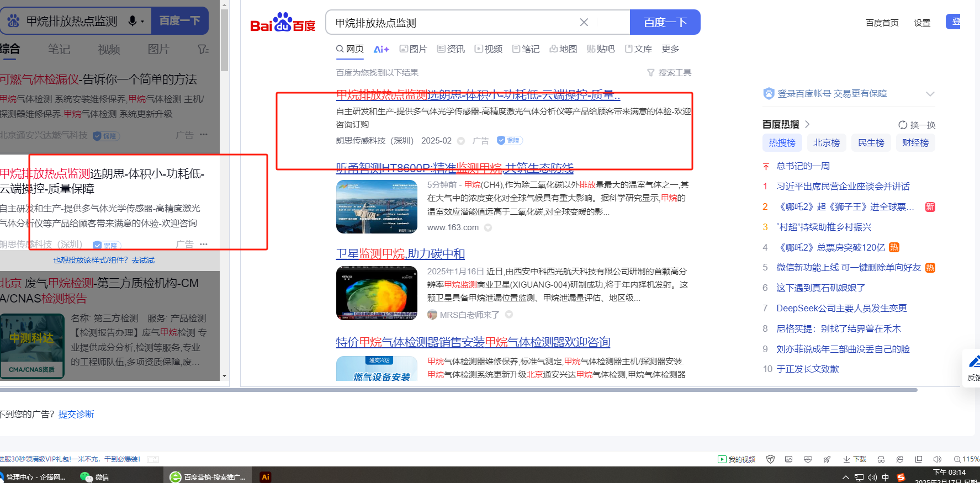Image resolution: width=980 pixels, height=483 pixels.
Task: Open WeChat from the taskbar
Action: pyautogui.click(x=94, y=477)
